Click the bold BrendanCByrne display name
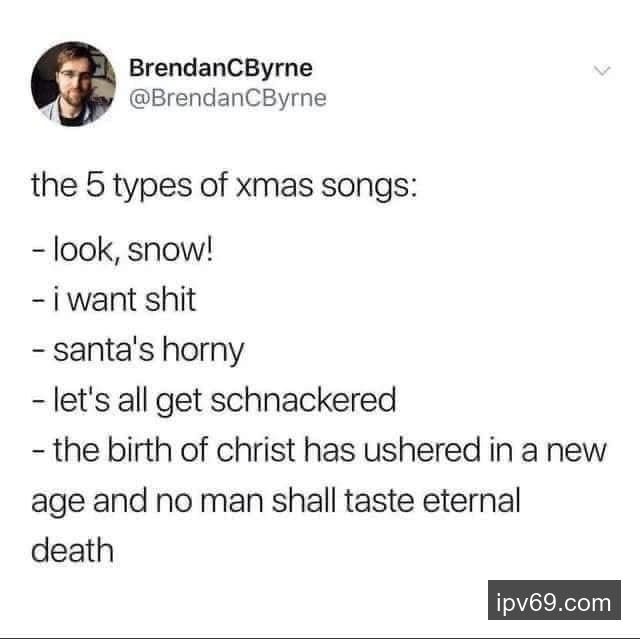This screenshot has height=639, width=640. (x=221, y=69)
